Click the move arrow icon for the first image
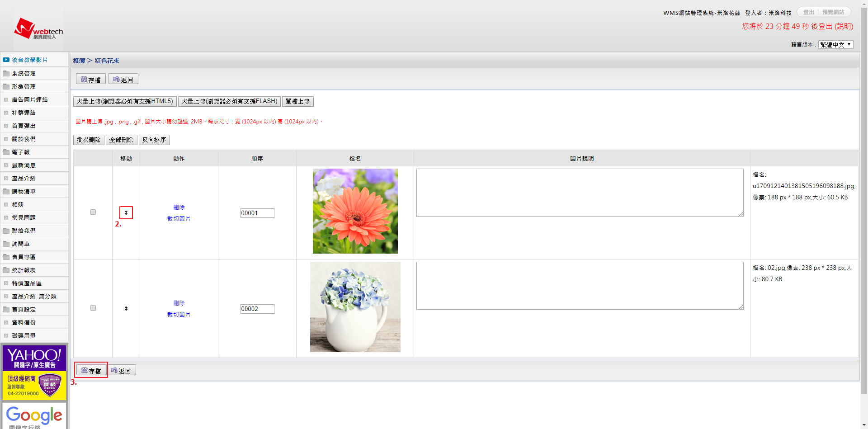Image resolution: width=868 pixels, height=429 pixels. coord(126,212)
